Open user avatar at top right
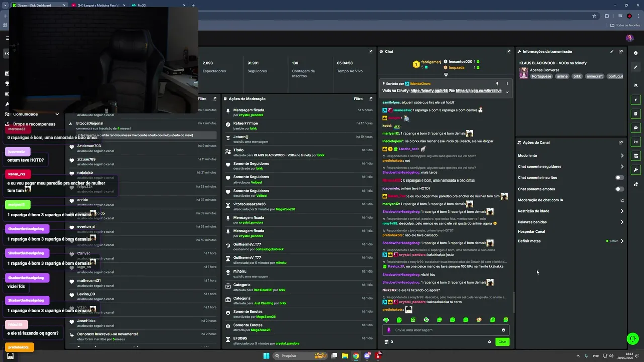Viewport: 644px width, 362px height. pos(629,38)
